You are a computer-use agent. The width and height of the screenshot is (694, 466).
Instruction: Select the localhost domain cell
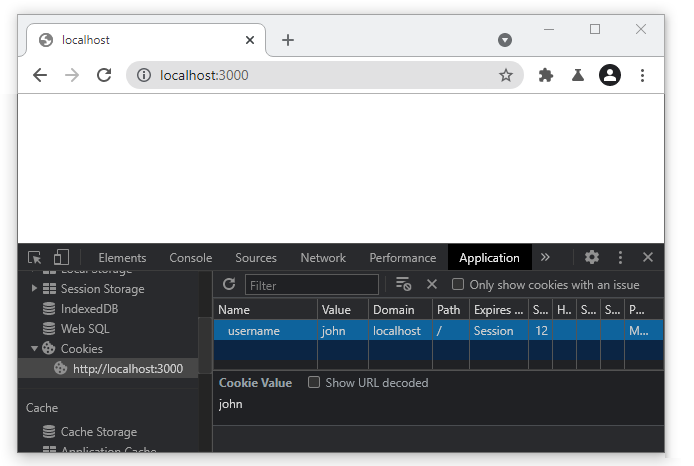pos(401,331)
